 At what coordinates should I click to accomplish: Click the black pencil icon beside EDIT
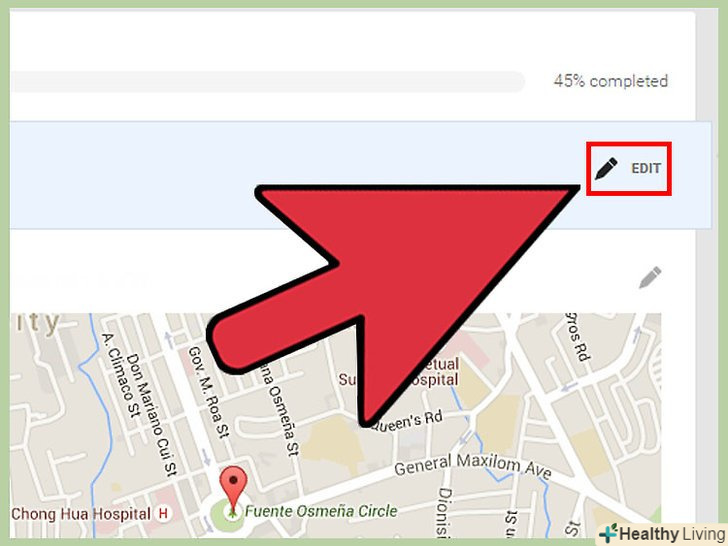[x=606, y=169]
